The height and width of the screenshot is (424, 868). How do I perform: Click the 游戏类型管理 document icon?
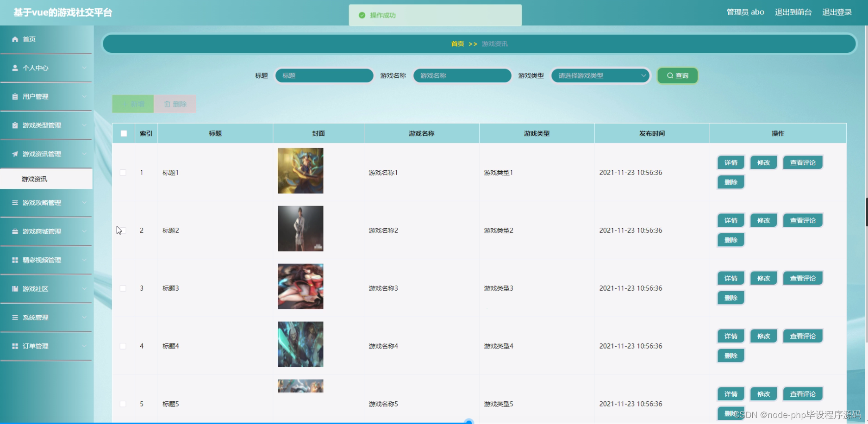[x=14, y=125]
